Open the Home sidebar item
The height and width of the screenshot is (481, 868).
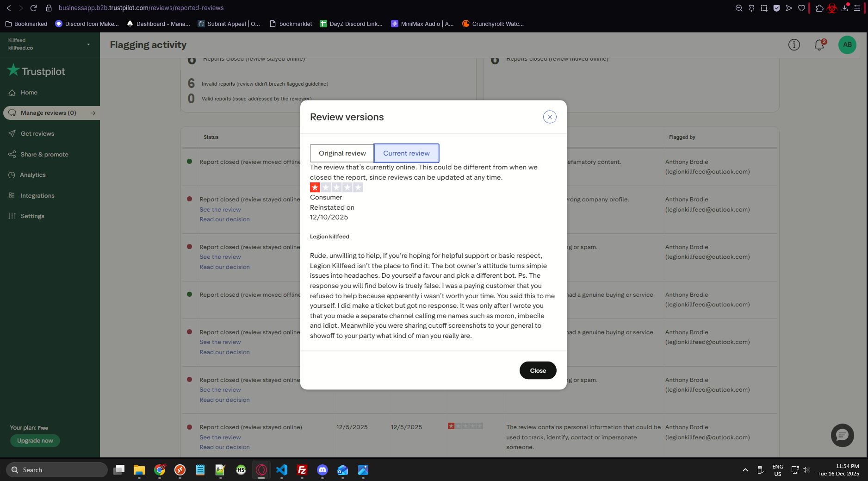(x=29, y=93)
